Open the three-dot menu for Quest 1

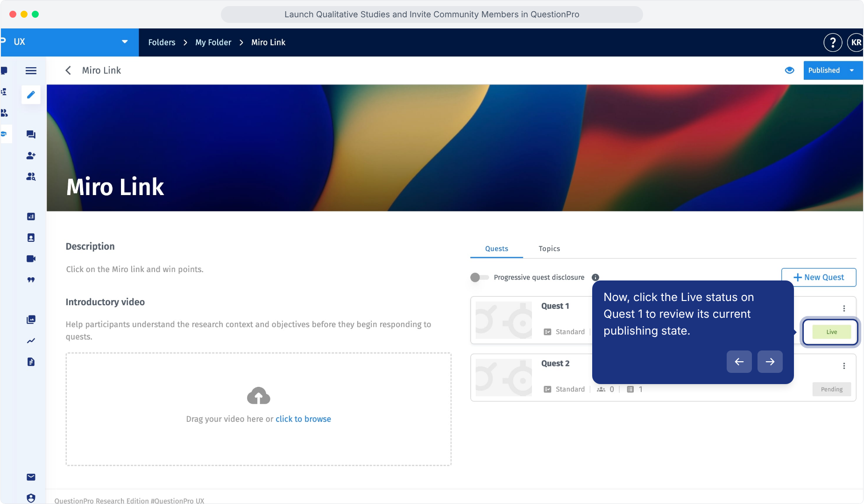point(844,308)
